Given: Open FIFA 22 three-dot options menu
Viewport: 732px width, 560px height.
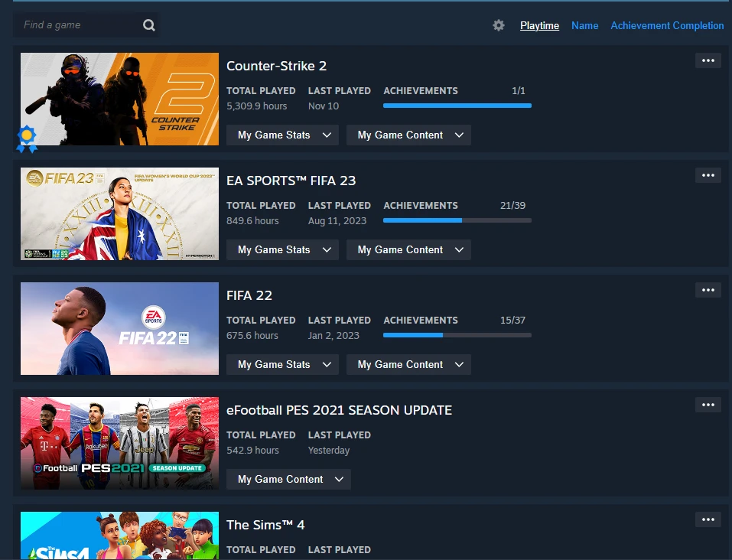Looking at the screenshot, I should pos(708,291).
